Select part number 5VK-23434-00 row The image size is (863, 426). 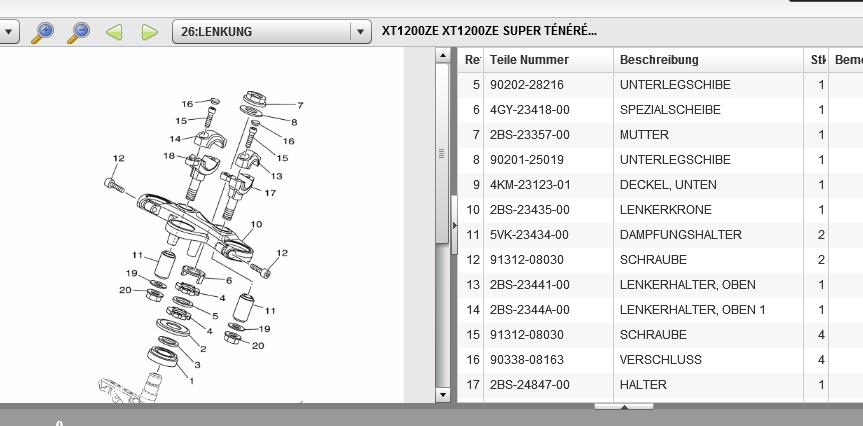coord(529,235)
